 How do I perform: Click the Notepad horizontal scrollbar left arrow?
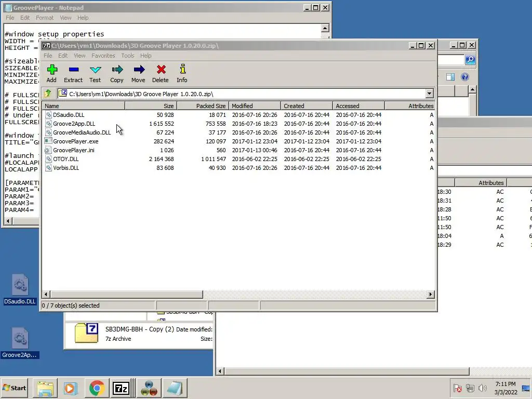[x=8, y=221]
